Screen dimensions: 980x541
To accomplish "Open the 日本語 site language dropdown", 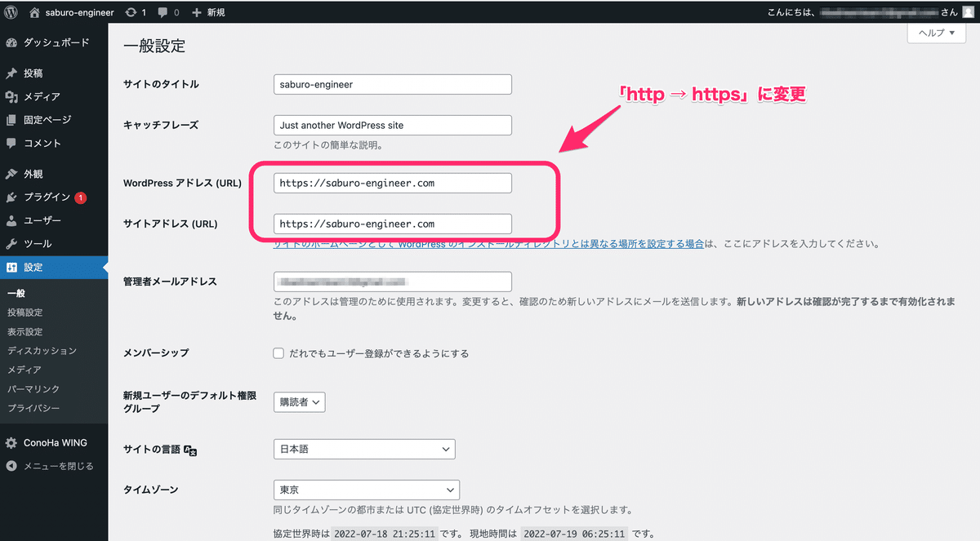I will click(364, 449).
